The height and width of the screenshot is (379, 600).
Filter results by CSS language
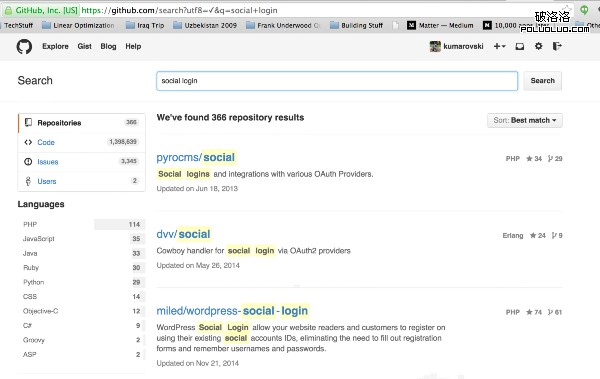tap(82, 297)
